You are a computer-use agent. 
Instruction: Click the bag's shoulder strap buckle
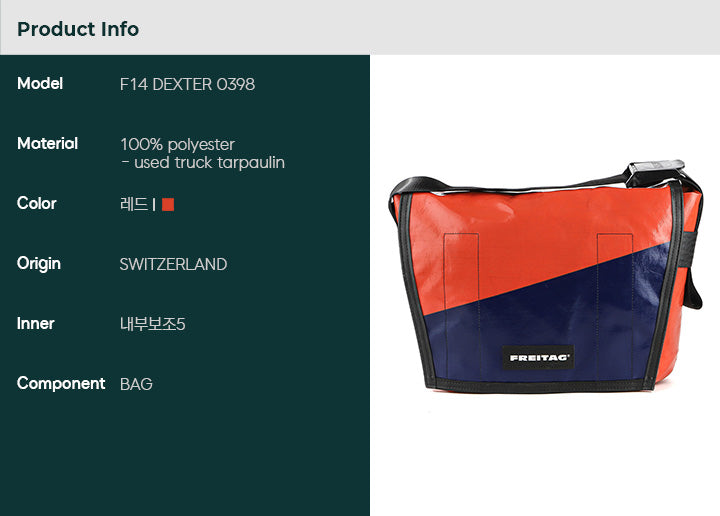tap(655, 170)
